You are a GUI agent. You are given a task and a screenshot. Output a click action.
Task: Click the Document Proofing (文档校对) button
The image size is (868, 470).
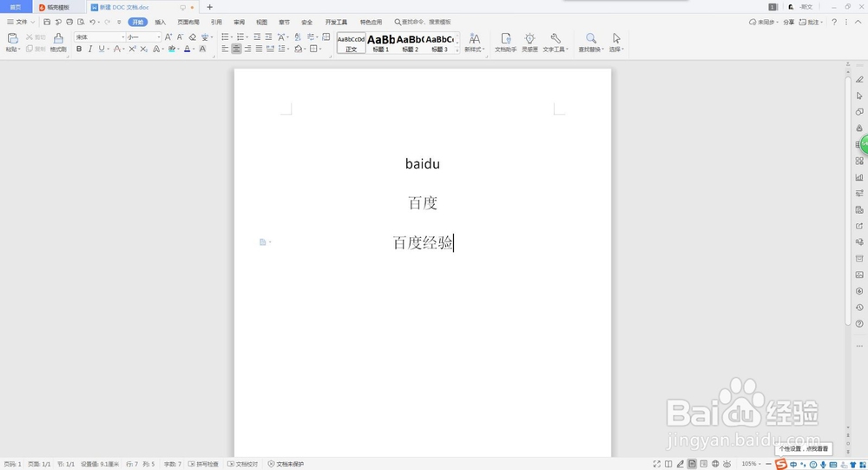(x=242, y=464)
